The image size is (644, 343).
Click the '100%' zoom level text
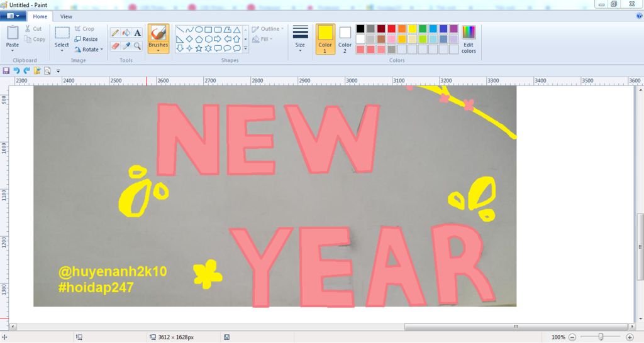point(558,337)
